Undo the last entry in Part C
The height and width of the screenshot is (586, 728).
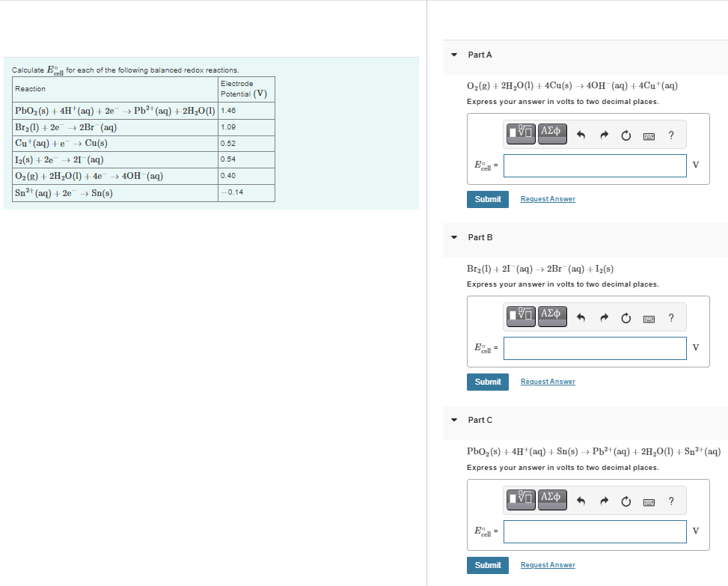pos(583,501)
